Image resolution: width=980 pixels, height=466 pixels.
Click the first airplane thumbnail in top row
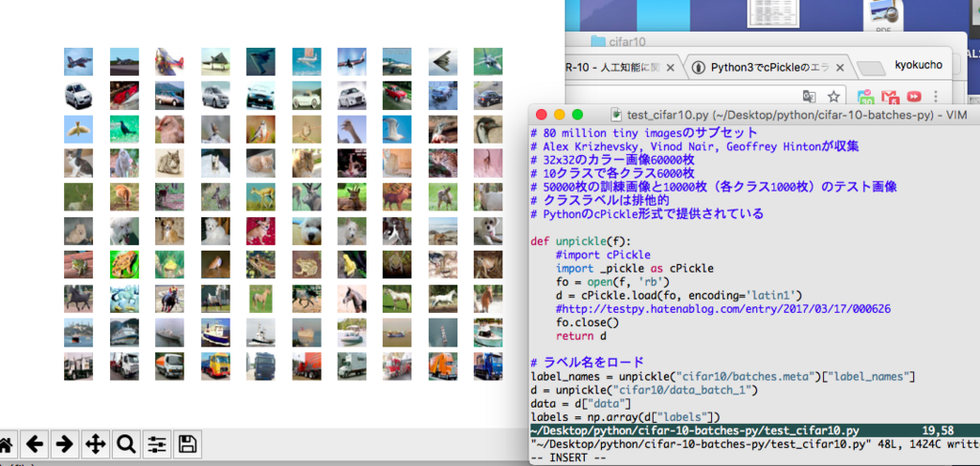click(x=78, y=62)
